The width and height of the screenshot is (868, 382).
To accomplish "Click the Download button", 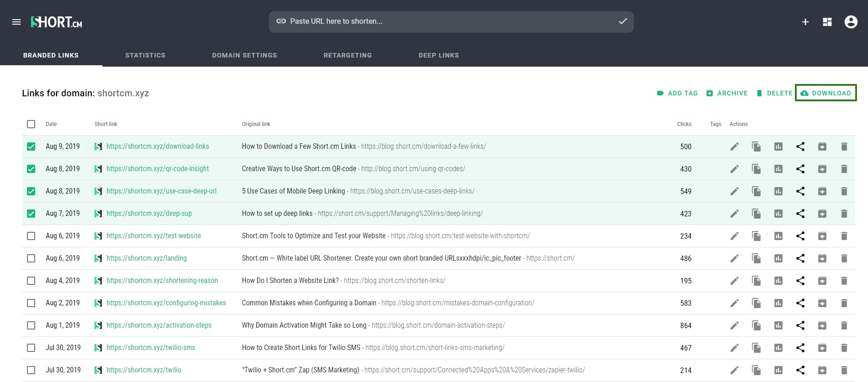I will coord(826,93).
